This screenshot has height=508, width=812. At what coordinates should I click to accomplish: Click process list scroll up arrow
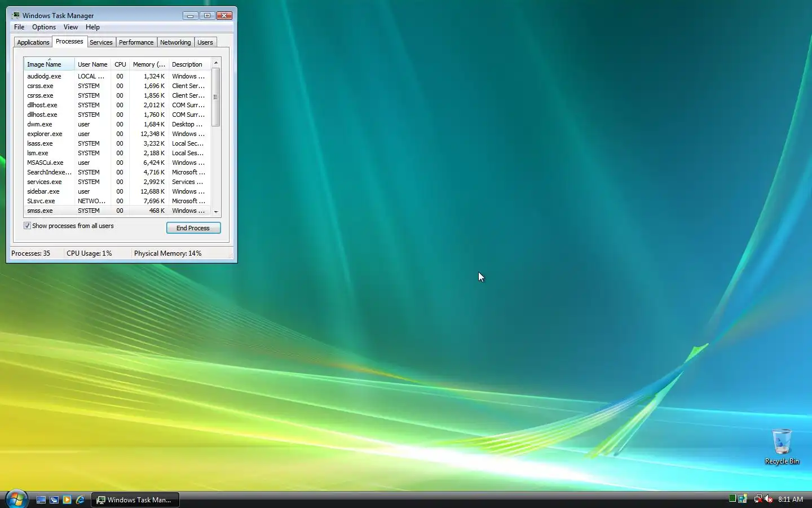tap(216, 63)
